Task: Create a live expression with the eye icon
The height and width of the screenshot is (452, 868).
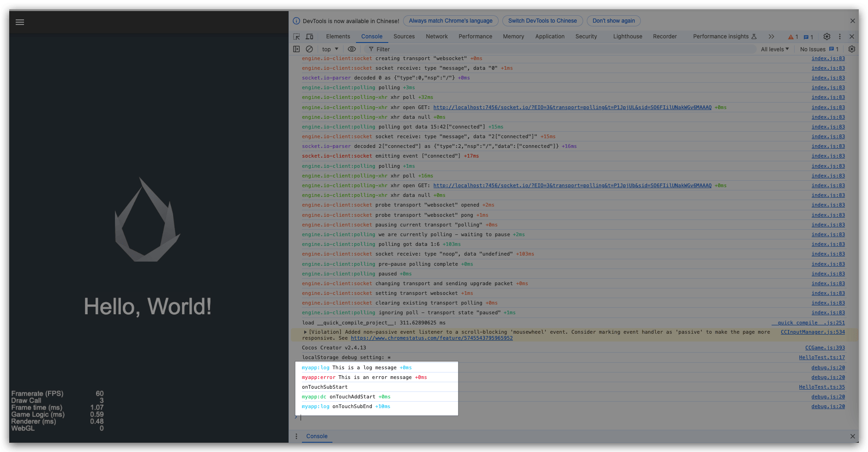Action: [x=352, y=49]
